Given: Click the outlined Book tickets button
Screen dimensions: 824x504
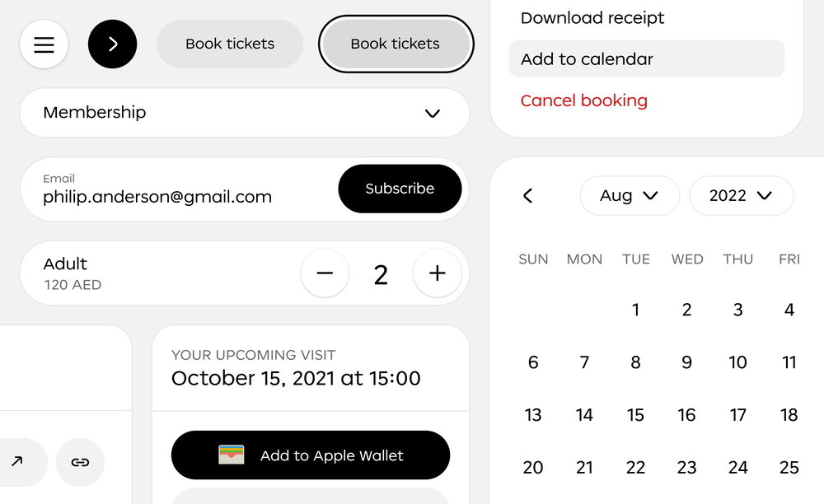Looking at the screenshot, I should tap(396, 44).
